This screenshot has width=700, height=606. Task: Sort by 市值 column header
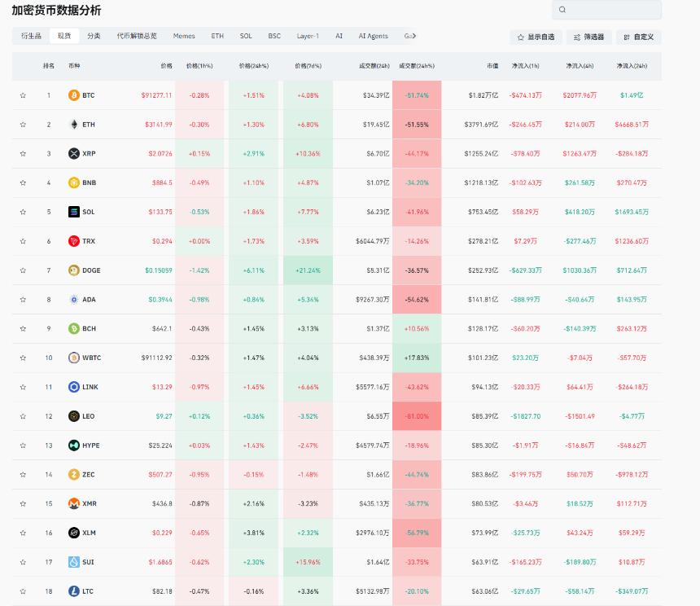492,66
